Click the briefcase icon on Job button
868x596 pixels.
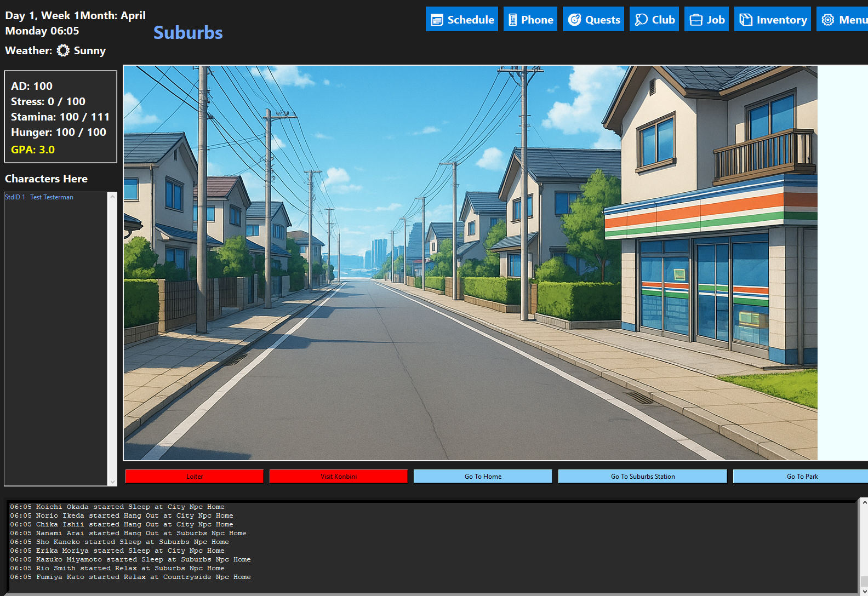tap(696, 20)
